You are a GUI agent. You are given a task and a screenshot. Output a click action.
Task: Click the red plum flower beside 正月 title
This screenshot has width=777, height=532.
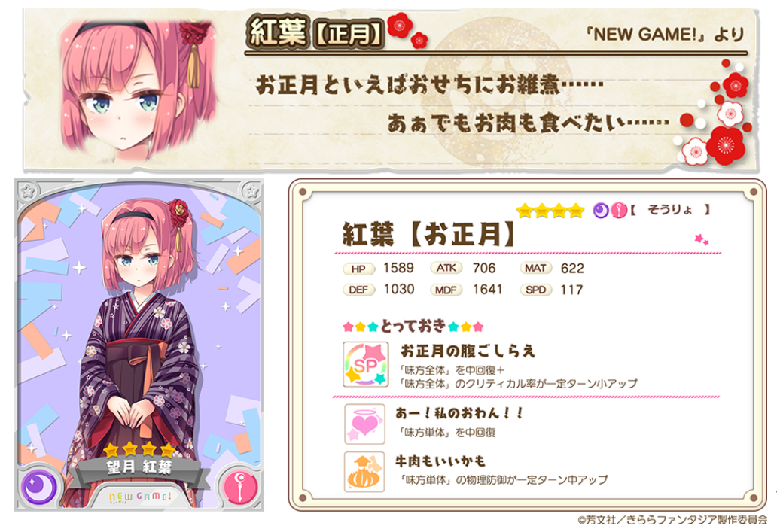click(399, 26)
